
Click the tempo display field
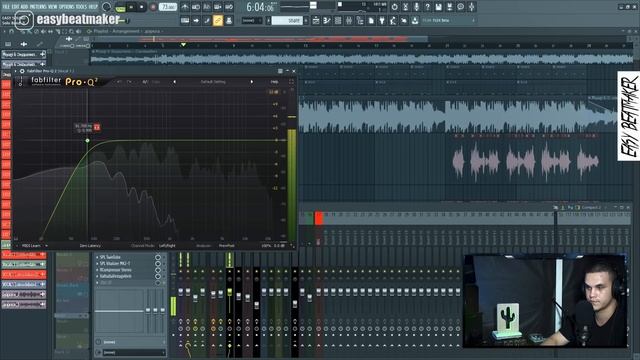coord(168,7)
